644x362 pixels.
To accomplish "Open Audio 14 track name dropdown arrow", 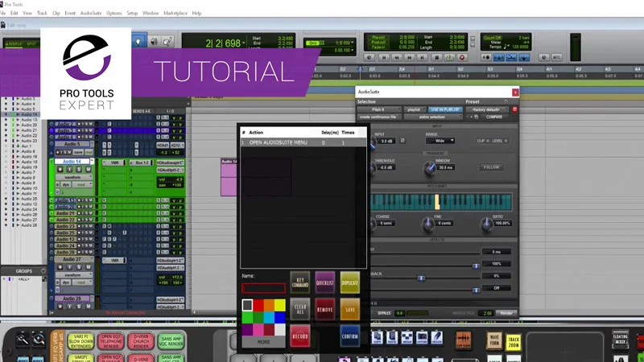I will 92,162.
